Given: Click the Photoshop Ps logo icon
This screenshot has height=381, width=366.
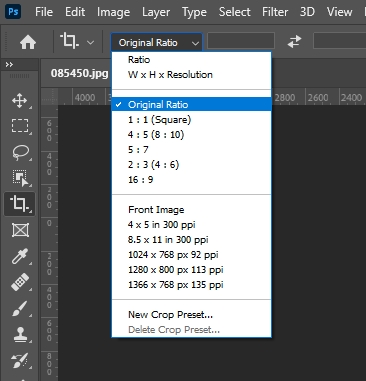Looking at the screenshot, I should click(13, 12).
